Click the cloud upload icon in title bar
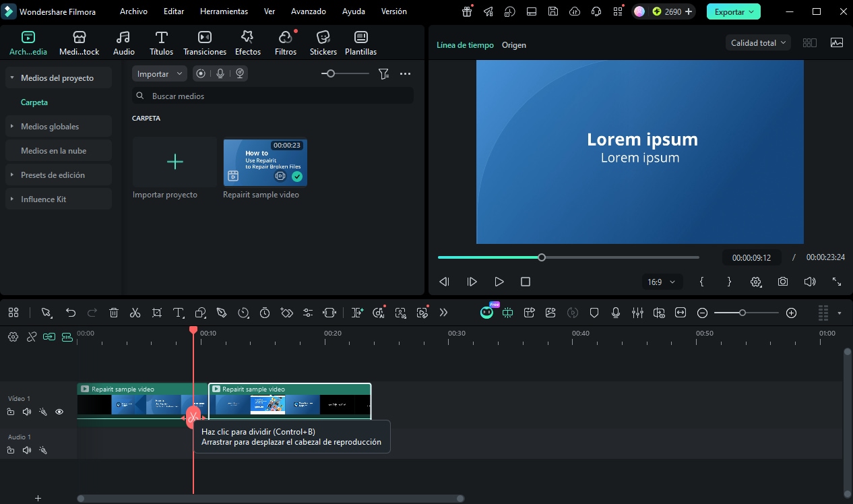The image size is (853, 504). pyautogui.click(x=575, y=11)
